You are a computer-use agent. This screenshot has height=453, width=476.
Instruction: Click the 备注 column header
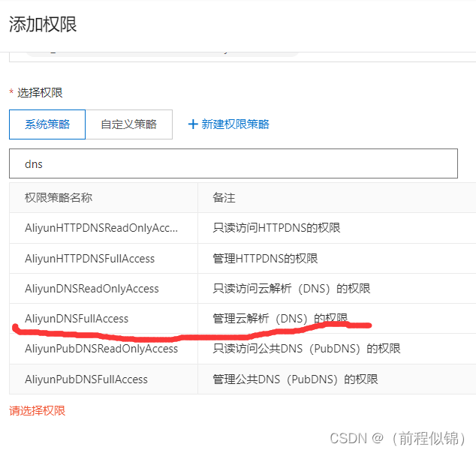[224, 198]
